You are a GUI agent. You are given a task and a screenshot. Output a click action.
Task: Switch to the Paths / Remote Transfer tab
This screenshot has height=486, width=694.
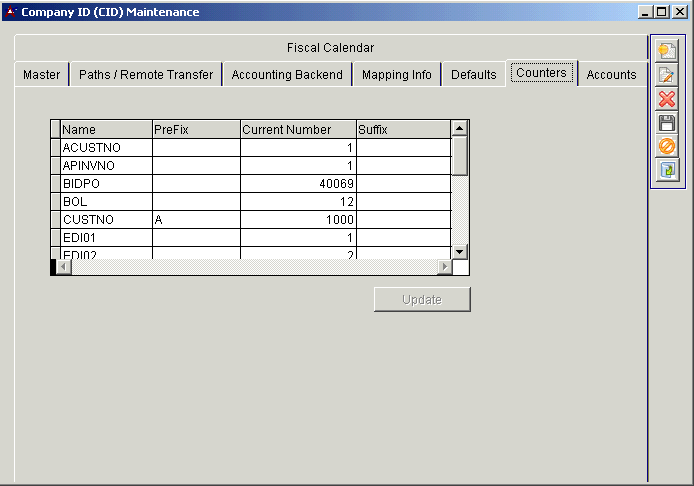click(146, 75)
